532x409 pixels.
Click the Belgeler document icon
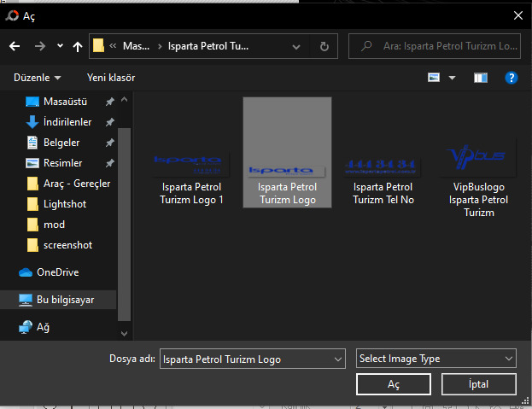click(x=32, y=143)
